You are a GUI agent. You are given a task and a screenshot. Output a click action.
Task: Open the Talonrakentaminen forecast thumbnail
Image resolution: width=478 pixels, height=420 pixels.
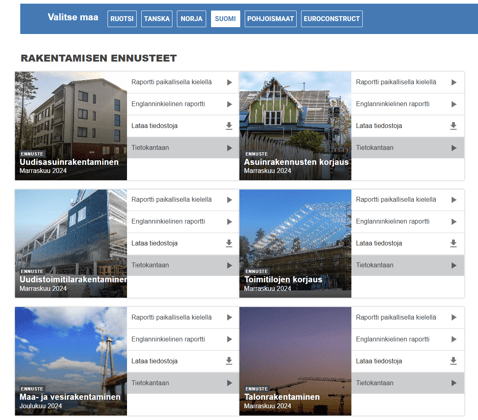pyautogui.click(x=295, y=361)
